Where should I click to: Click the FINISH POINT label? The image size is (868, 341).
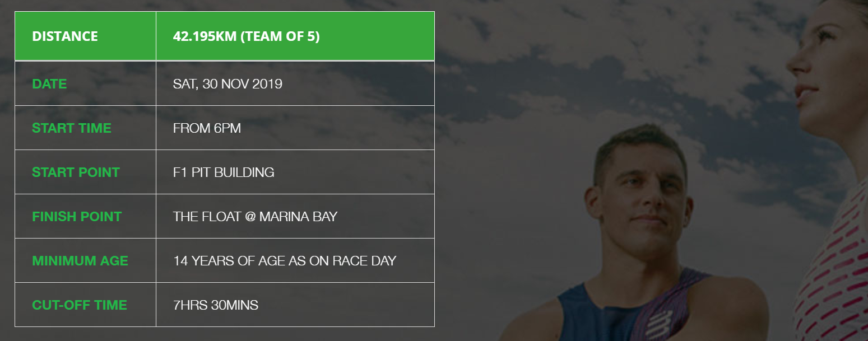(77, 217)
